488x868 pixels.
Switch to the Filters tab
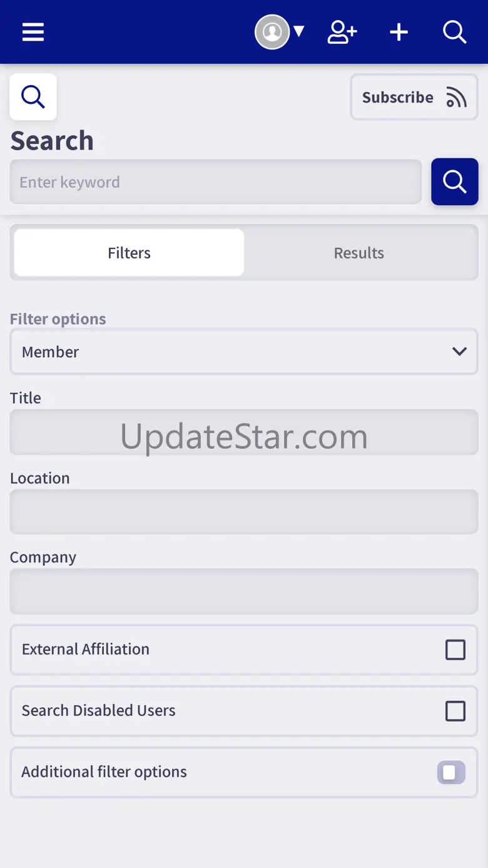[x=129, y=253]
